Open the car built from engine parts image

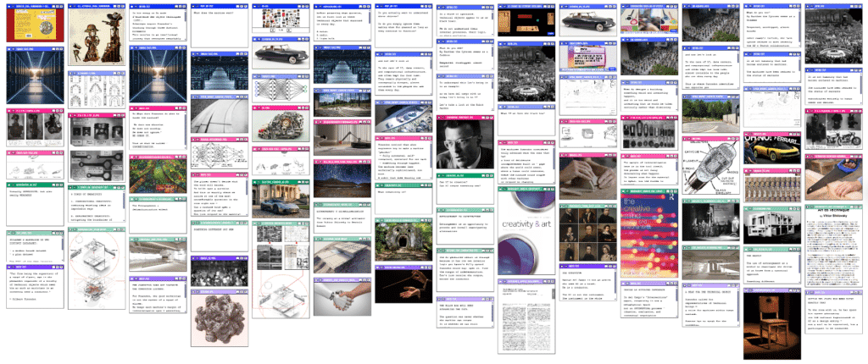tap(280, 127)
